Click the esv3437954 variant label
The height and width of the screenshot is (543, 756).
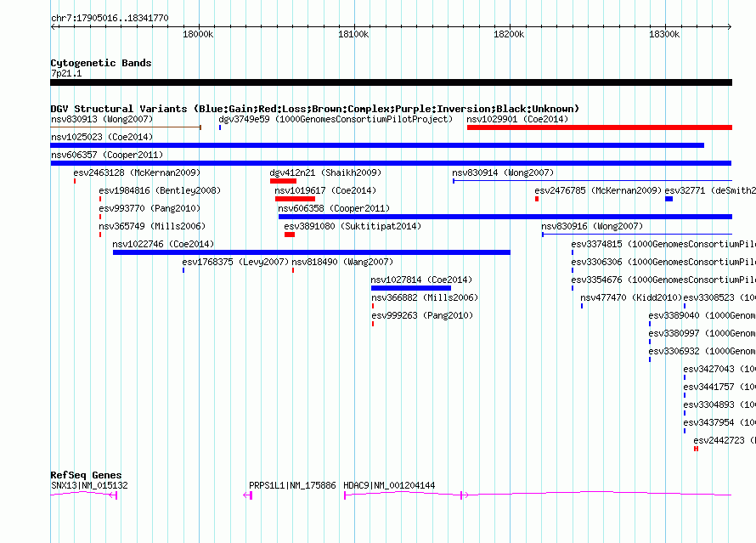pyautogui.click(x=719, y=422)
